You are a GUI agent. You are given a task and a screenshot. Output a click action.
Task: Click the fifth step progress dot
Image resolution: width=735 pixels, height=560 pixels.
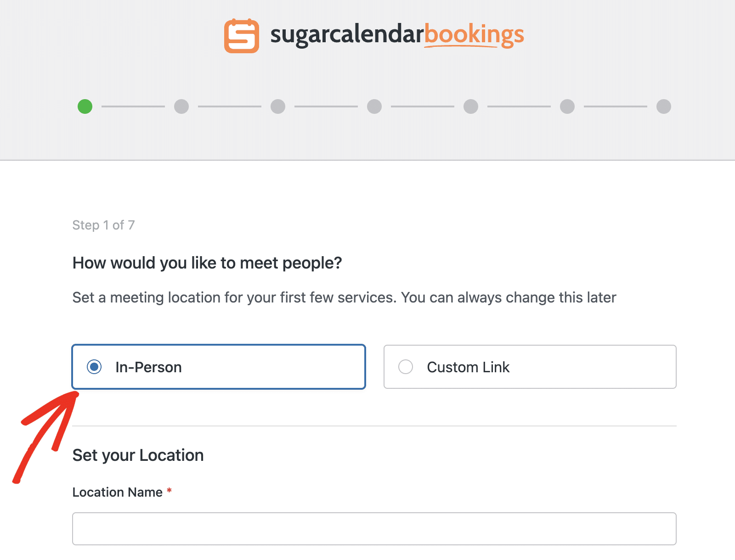pos(471,106)
